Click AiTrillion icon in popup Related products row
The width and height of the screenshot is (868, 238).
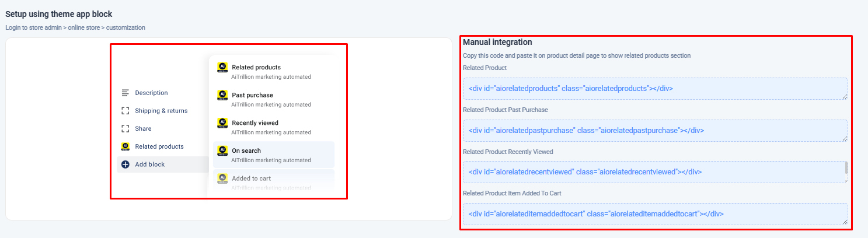[x=222, y=67]
